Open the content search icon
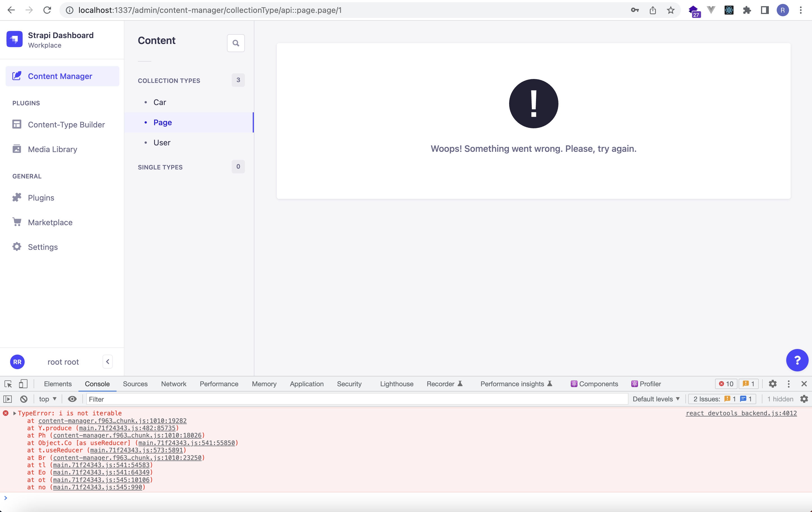Viewport: 812px width, 512px height. tap(235, 43)
